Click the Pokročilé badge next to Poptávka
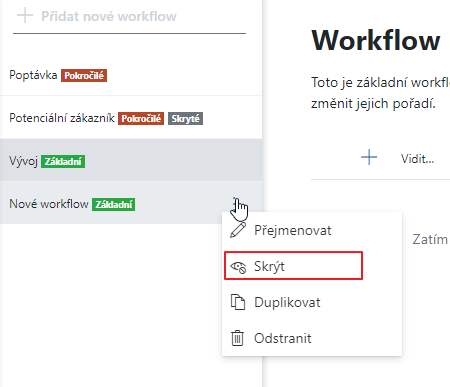 pos(84,76)
